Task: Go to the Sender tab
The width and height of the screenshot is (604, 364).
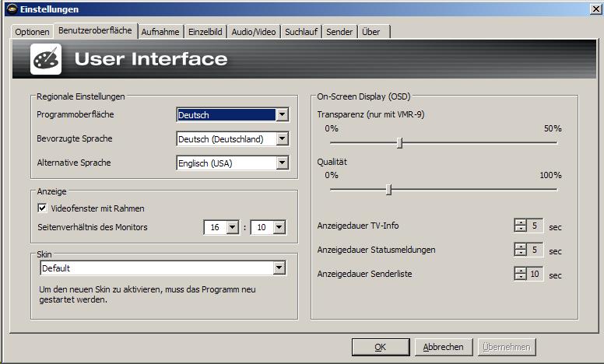Action: click(x=339, y=32)
